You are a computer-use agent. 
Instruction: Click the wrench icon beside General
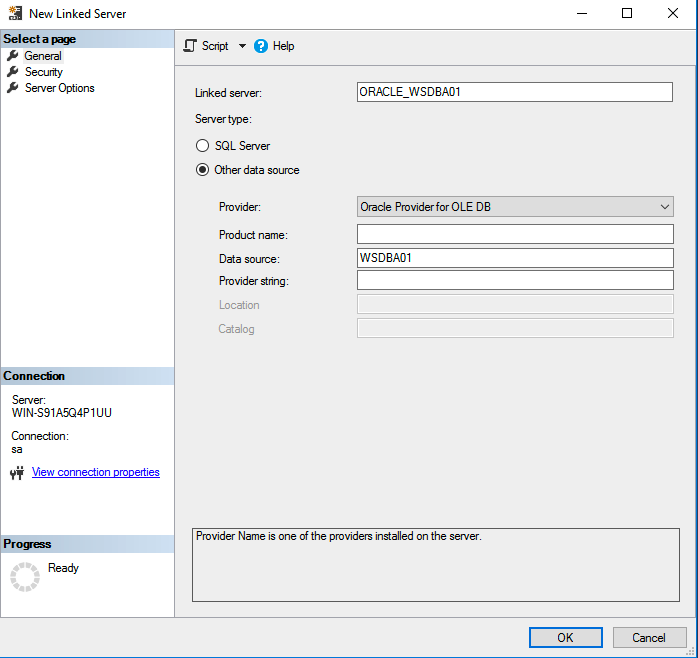click(x=12, y=56)
